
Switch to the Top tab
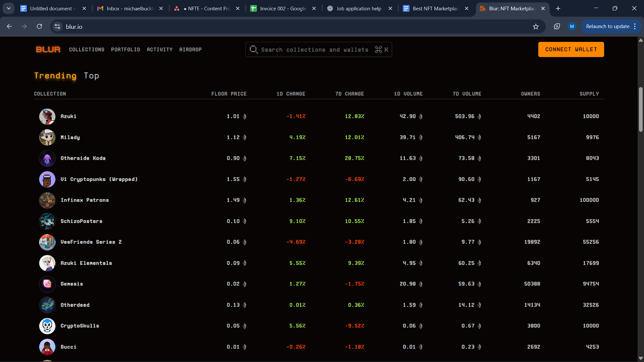tap(91, 76)
